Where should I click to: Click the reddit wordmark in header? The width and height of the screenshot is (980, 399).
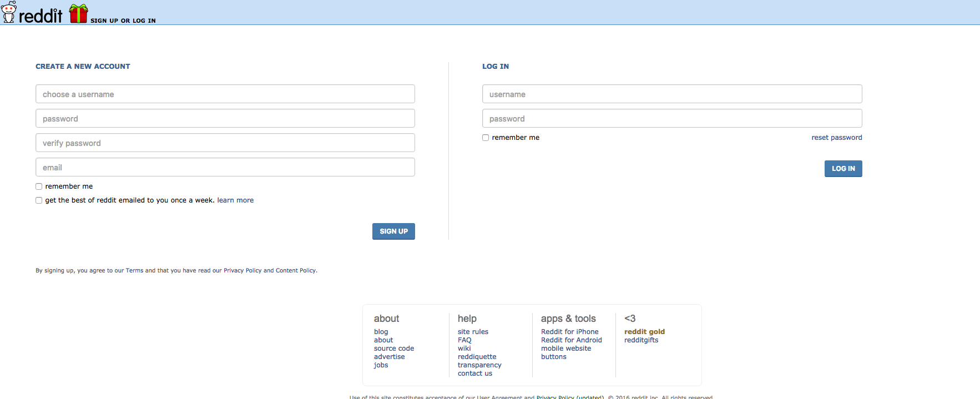click(x=41, y=15)
